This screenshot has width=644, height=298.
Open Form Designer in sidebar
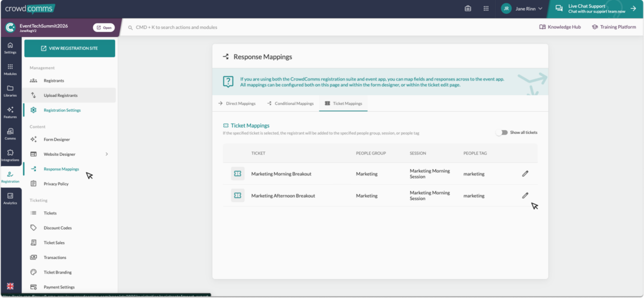click(70, 140)
